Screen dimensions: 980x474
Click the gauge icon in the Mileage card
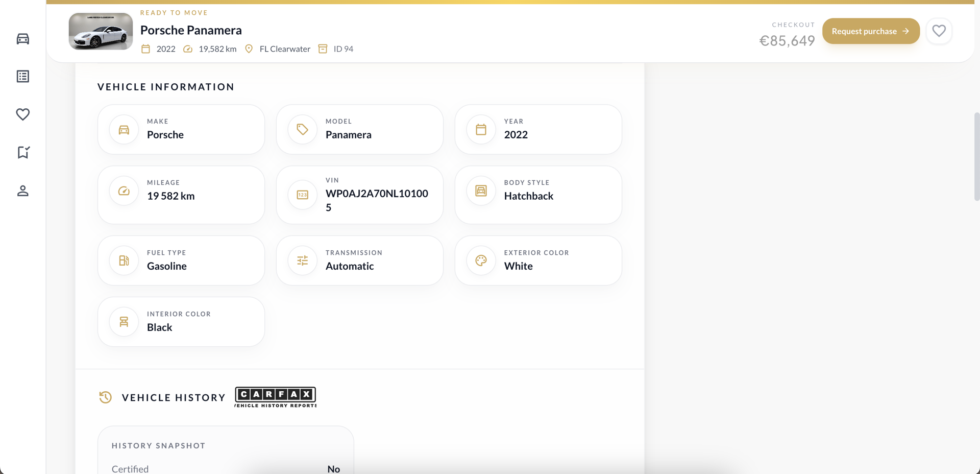124,191
